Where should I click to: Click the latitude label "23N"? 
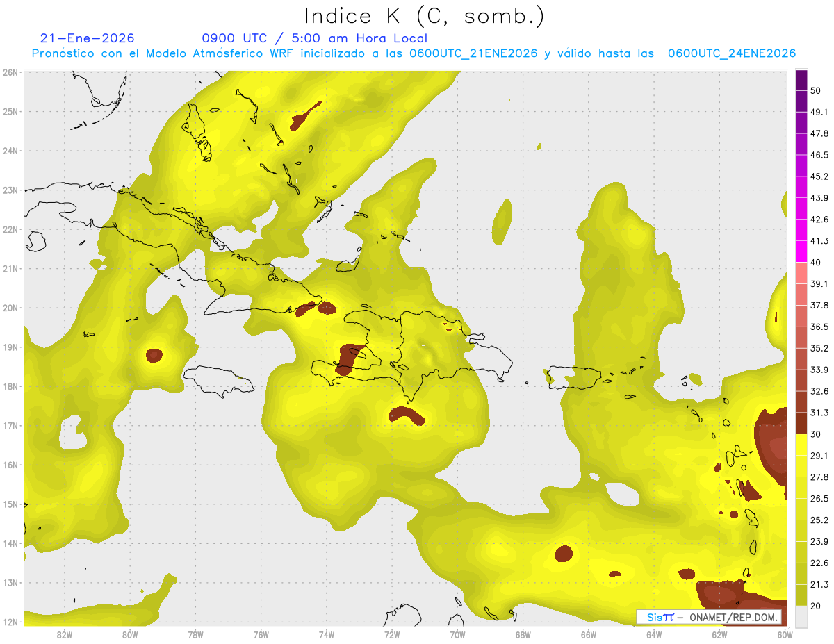(x=10, y=190)
